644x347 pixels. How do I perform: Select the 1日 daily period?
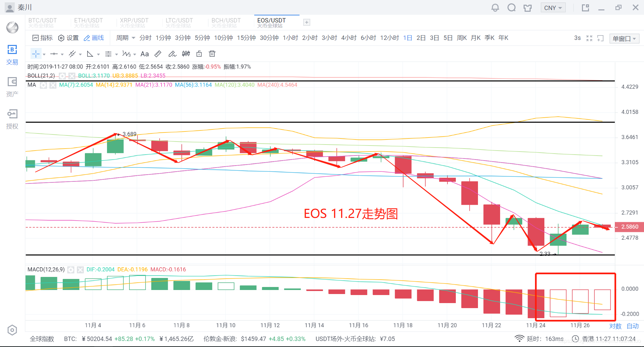coord(408,38)
